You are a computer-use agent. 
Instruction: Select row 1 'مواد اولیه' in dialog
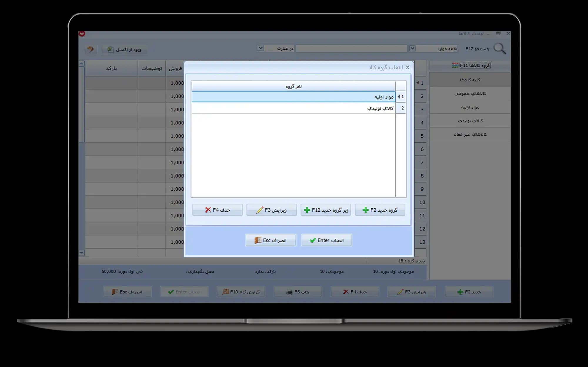pos(293,97)
